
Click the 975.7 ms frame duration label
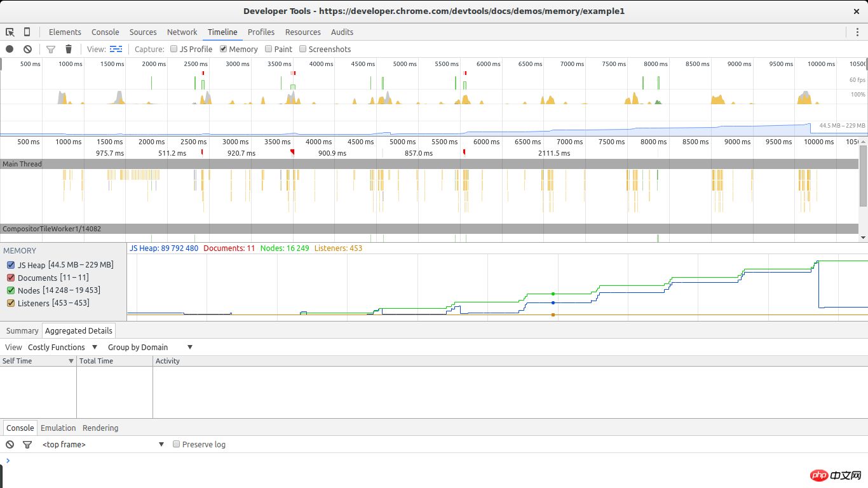(110, 153)
